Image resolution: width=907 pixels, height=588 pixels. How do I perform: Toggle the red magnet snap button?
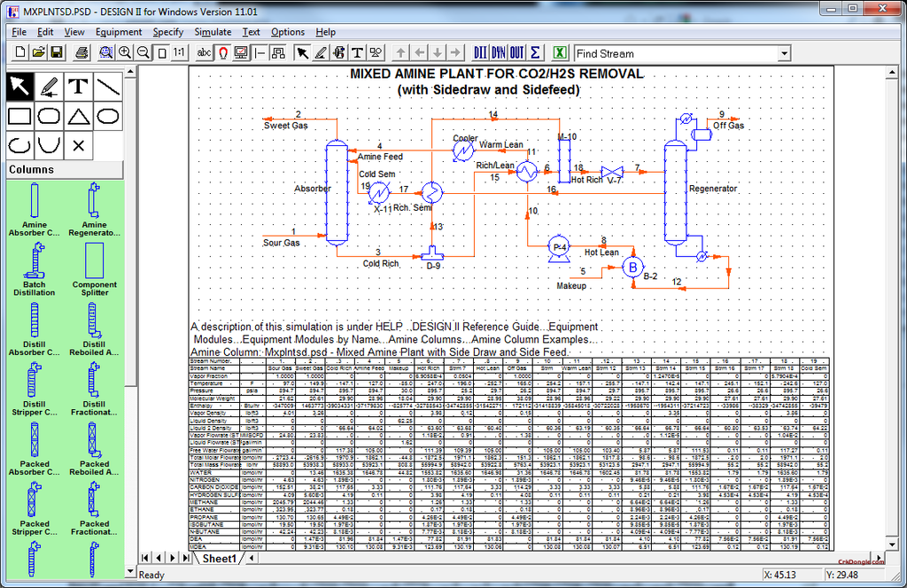pyautogui.click(x=222, y=52)
